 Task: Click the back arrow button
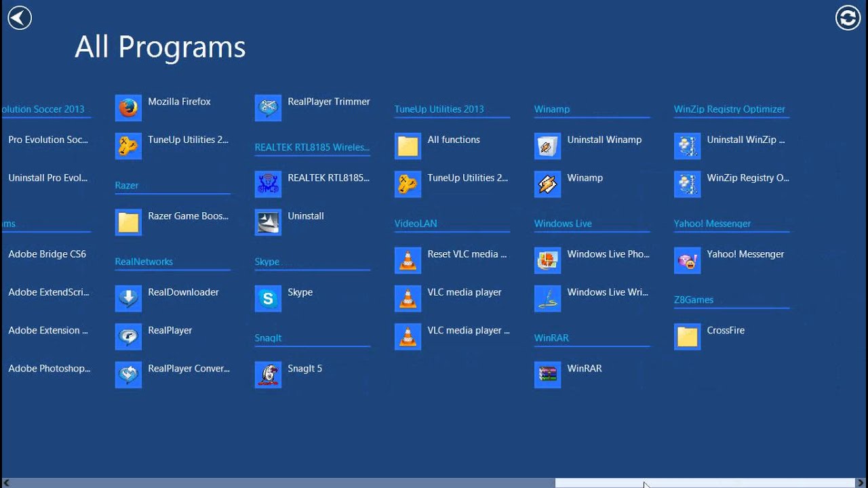pyautogui.click(x=20, y=18)
